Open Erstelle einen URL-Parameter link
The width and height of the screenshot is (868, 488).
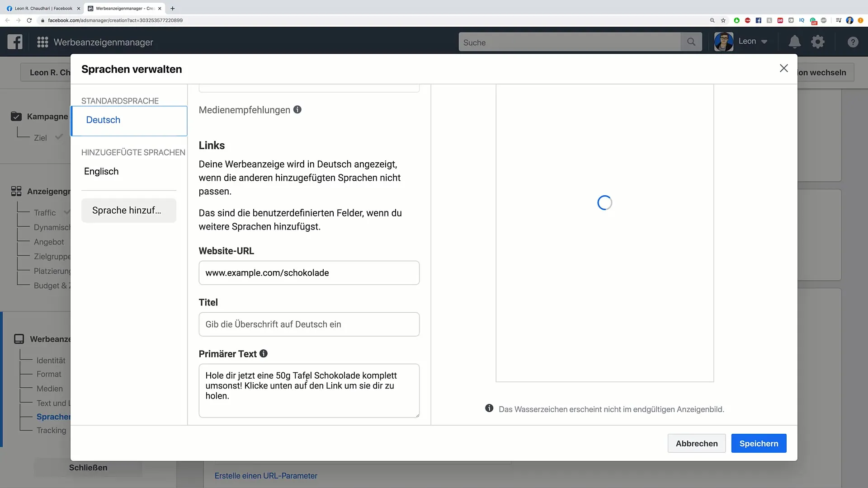[x=266, y=476]
